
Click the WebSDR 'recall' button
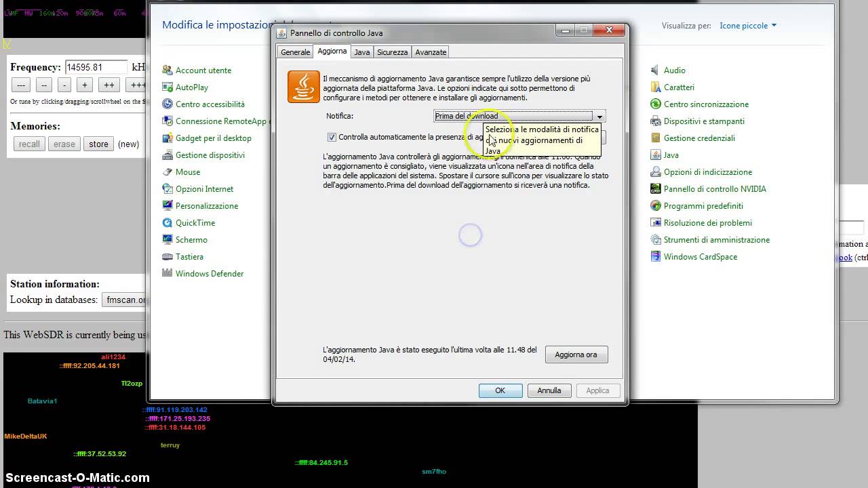(x=29, y=144)
